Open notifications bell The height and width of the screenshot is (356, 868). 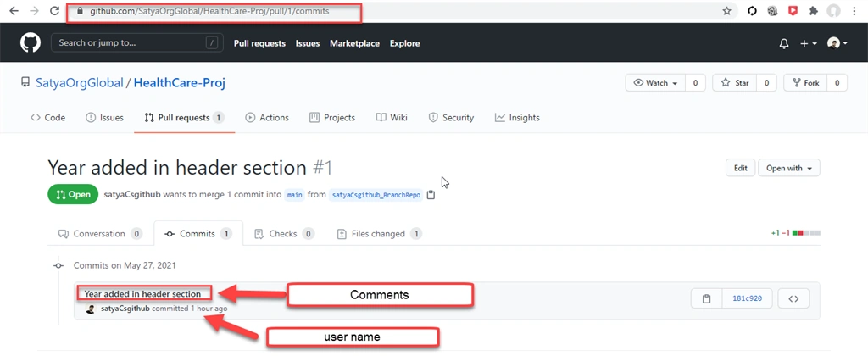click(x=784, y=44)
